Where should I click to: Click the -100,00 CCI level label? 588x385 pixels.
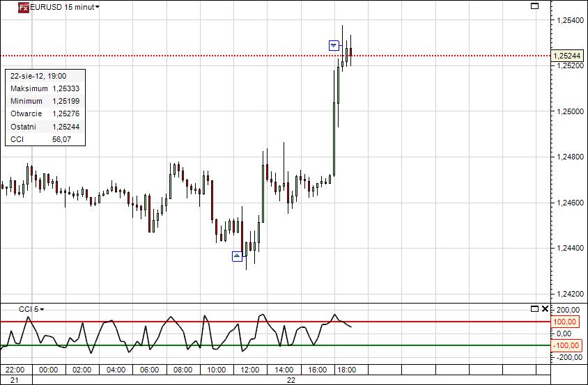[x=566, y=345]
